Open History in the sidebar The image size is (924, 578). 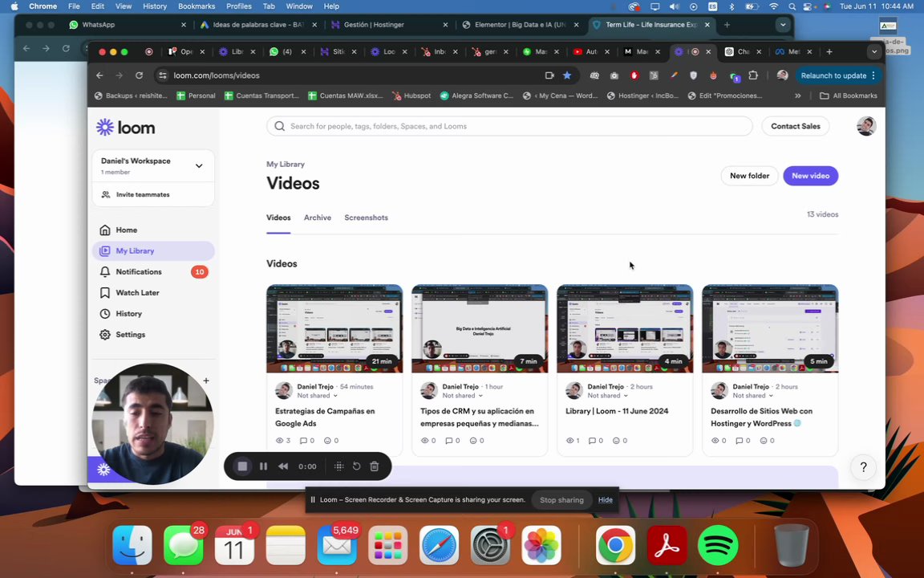pos(153,314)
